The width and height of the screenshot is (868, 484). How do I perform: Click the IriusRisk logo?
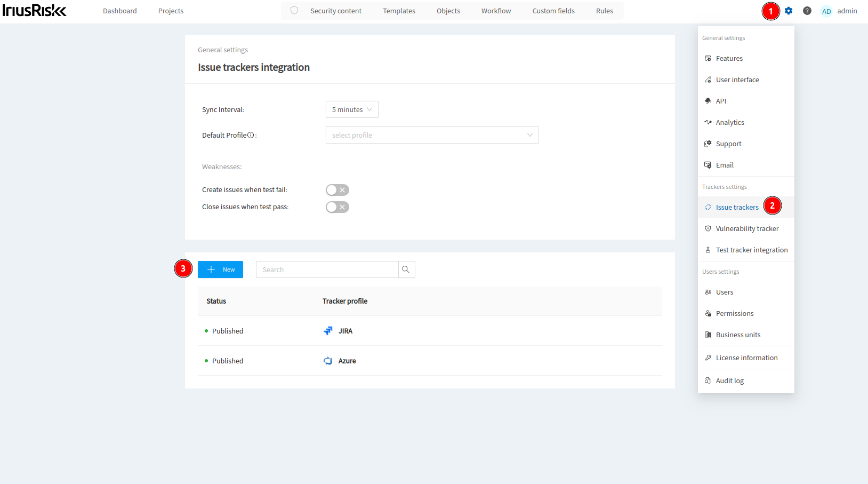35,11
